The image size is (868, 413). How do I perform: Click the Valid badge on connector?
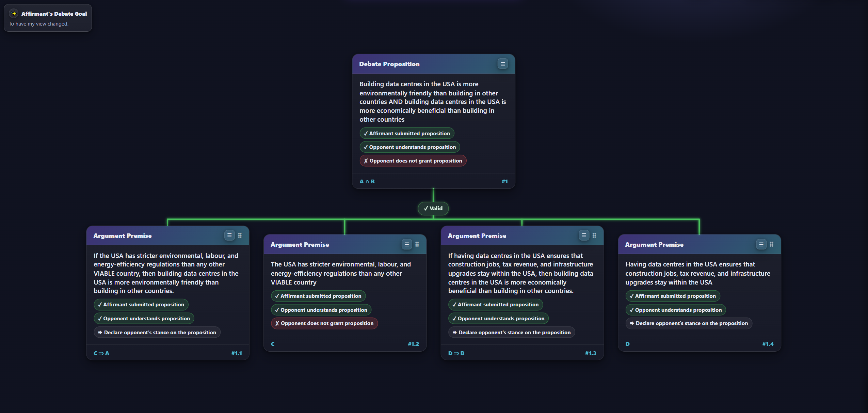[x=433, y=209]
